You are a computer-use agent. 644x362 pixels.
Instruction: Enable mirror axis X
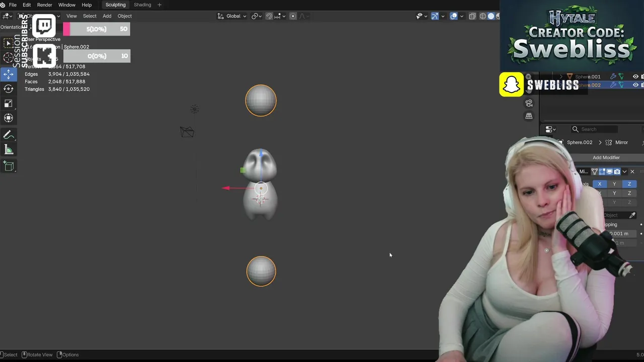[x=600, y=184]
